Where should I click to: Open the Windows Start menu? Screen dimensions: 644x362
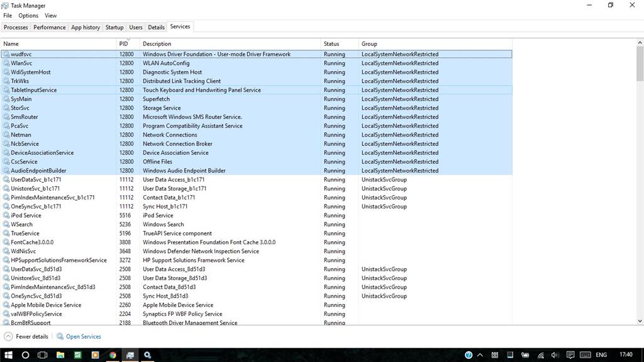8,355
